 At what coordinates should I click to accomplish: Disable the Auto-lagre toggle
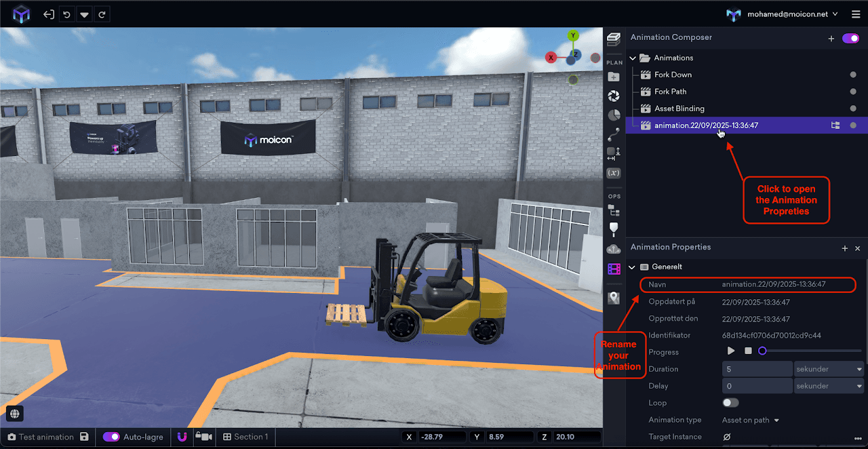point(111,437)
